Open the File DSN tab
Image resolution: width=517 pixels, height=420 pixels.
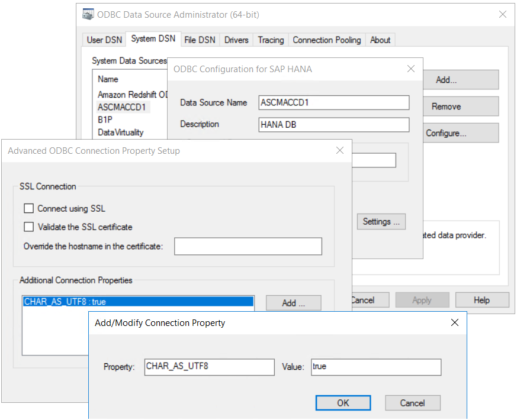200,40
